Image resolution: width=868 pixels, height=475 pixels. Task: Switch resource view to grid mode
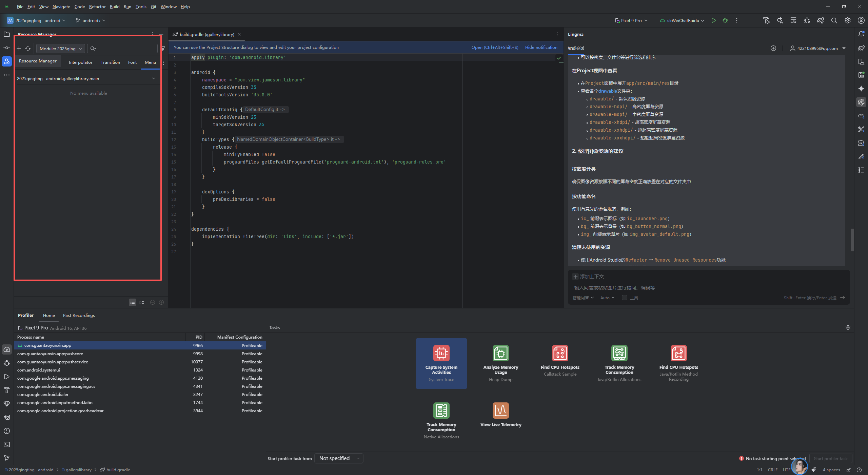tap(141, 302)
